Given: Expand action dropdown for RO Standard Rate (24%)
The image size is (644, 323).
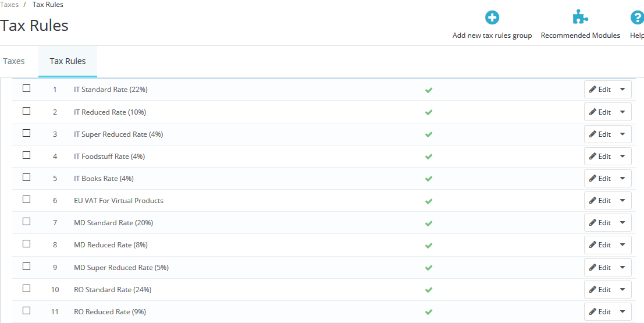Looking at the screenshot, I should [622, 290].
